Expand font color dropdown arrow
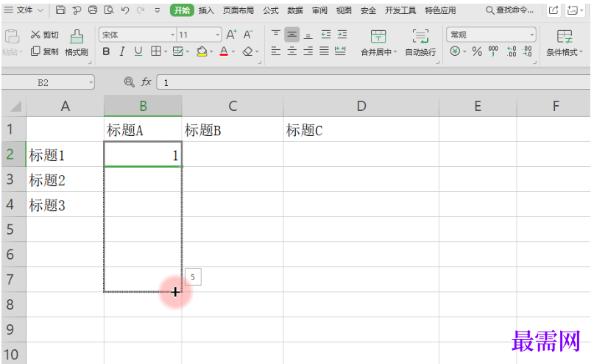The width and height of the screenshot is (594, 364). (233, 51)
